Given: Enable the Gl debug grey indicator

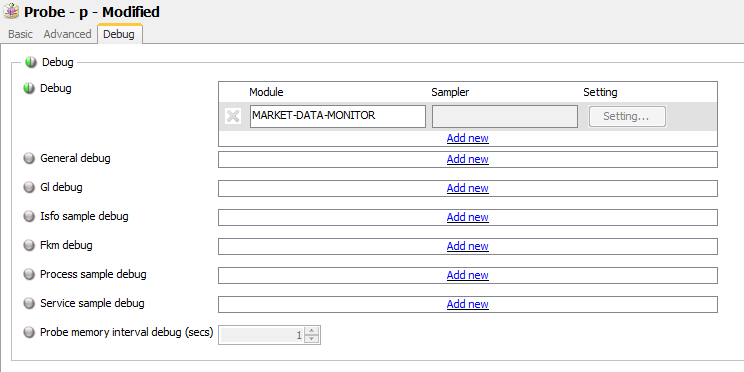Looking at the screenshot, I should (x=29, y=187).
